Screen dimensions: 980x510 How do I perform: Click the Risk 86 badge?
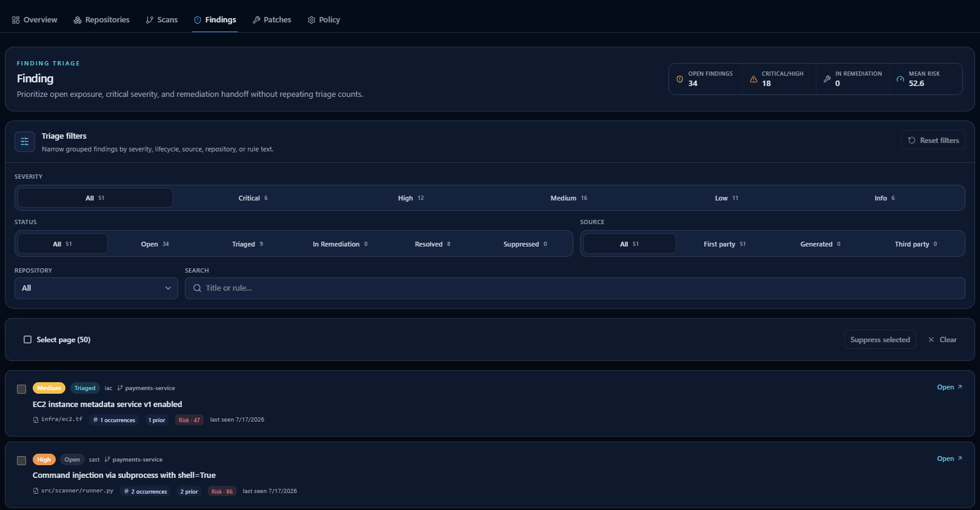click(x=222, y=491)
